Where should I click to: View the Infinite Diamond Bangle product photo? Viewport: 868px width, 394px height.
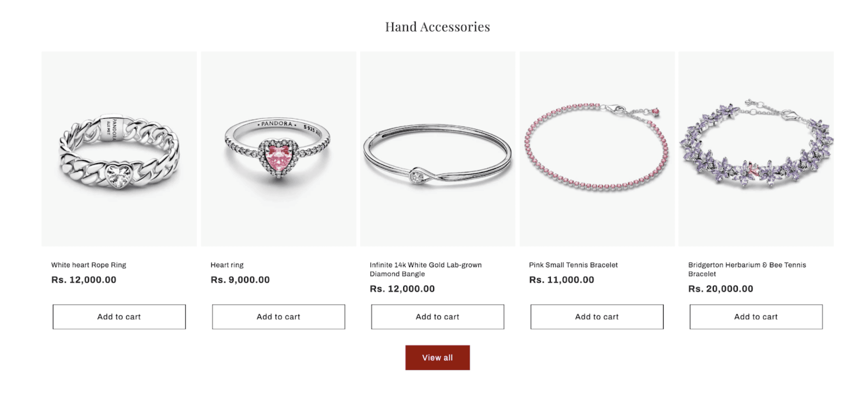(438, 149)
